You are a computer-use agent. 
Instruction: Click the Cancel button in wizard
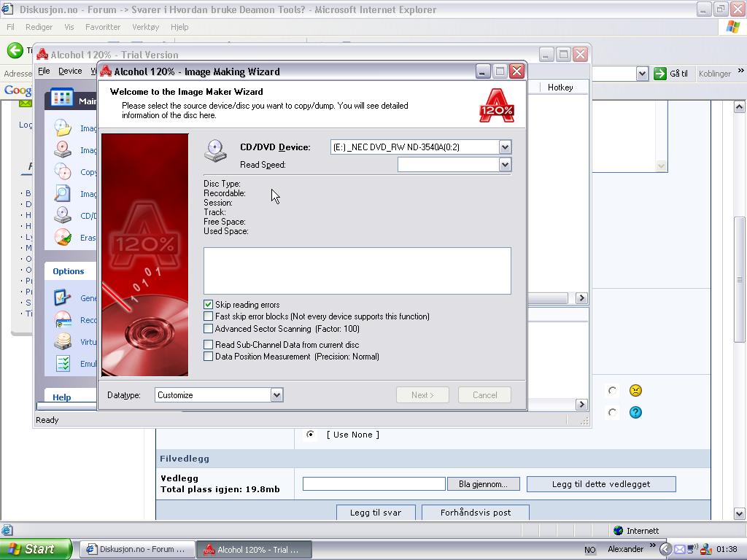point(484,394)
